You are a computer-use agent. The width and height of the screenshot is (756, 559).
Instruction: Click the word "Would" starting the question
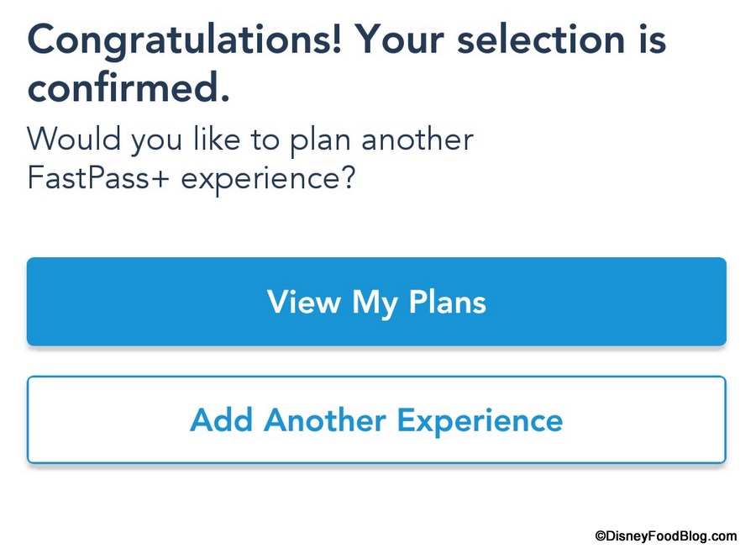[73, 138]
